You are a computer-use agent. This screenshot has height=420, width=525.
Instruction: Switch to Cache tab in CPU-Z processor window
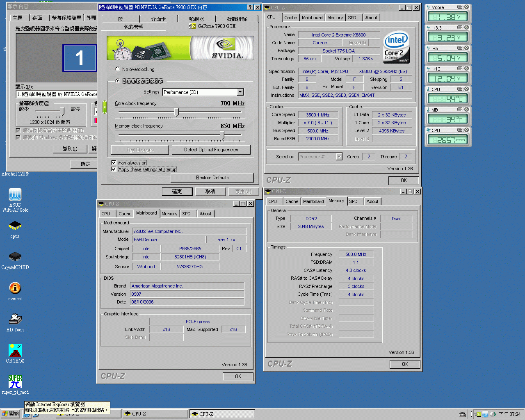pos(290,18)
